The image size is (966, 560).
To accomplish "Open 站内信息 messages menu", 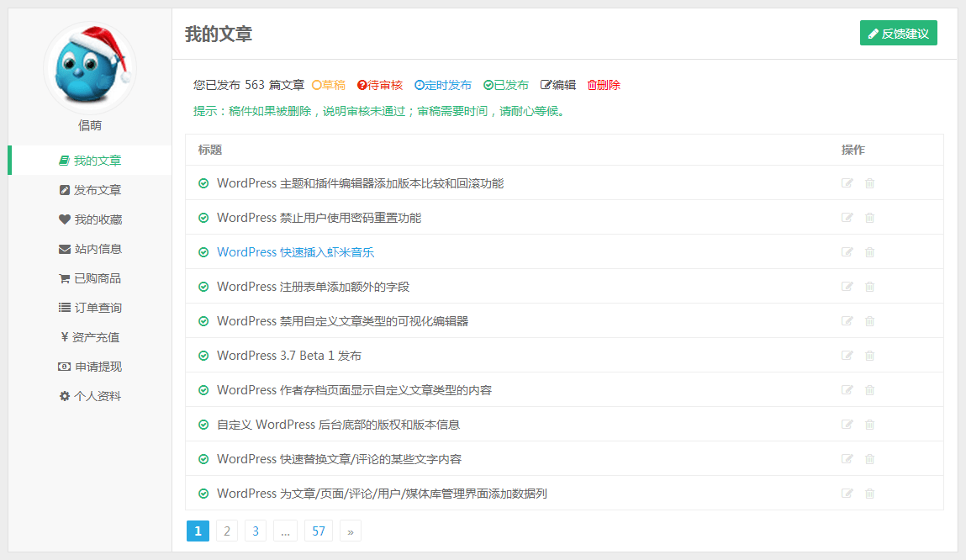I will tap(90, 249).
